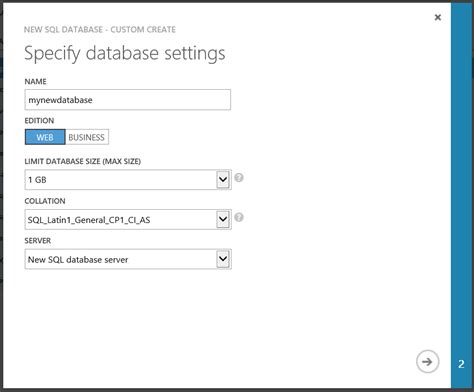Click the COLLATION label
This screenshot has height=392, width=474.
(x=45, y=201)
